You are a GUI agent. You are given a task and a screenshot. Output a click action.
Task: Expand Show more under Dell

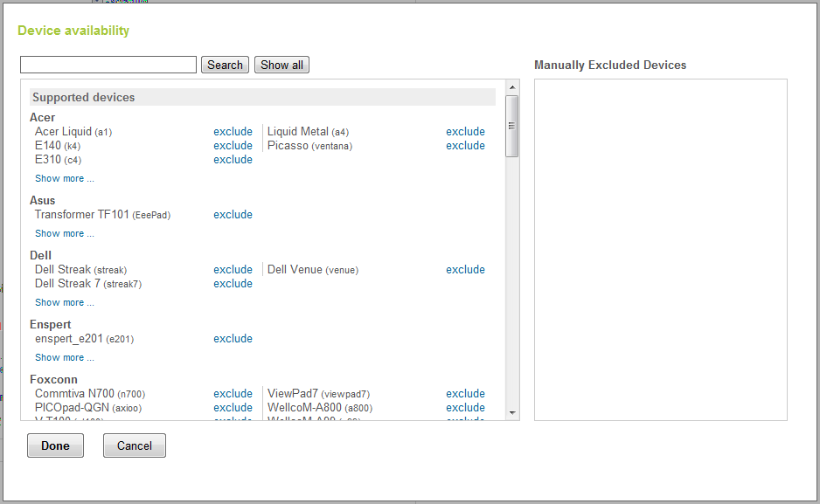tap(64, 302)
